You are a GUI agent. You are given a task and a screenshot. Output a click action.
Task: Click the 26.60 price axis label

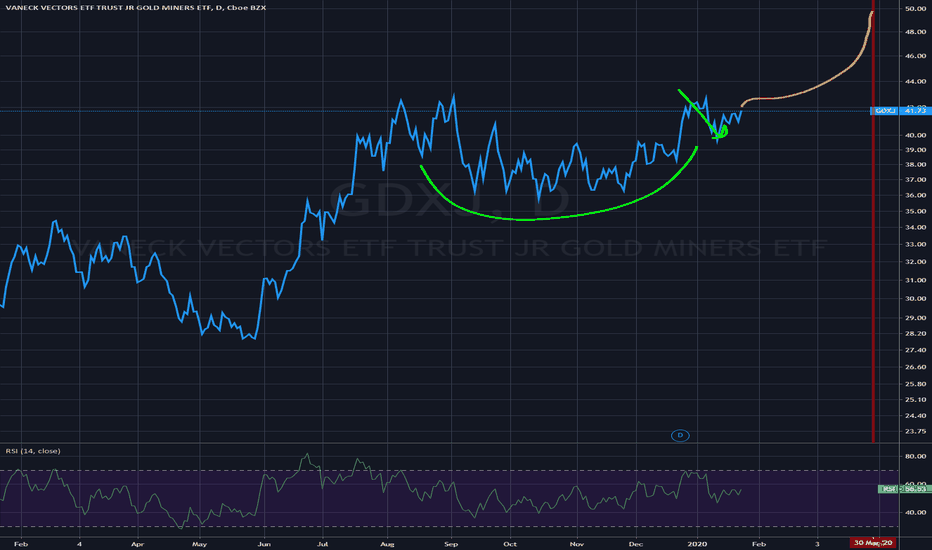[915, 367]
